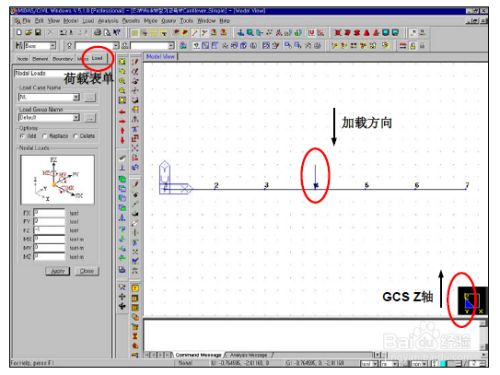Click the MZ moment input field

[49, 256]
